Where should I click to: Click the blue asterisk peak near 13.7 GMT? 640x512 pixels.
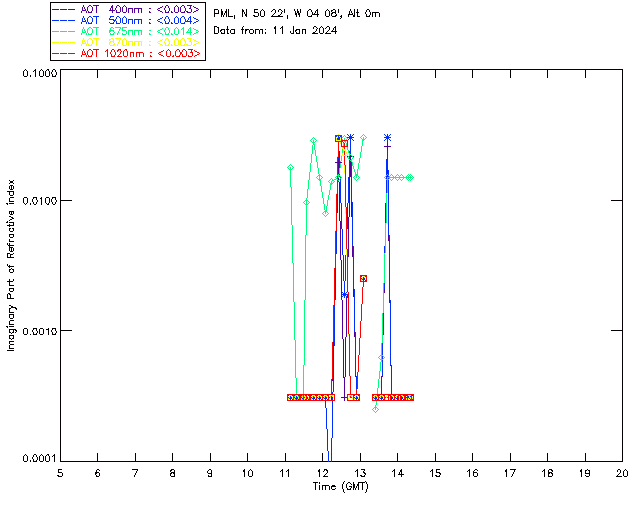387,138
